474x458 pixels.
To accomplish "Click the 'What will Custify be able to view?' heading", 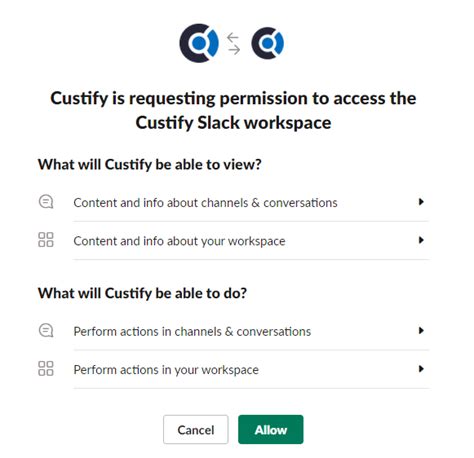I will (x=150, y=164).
